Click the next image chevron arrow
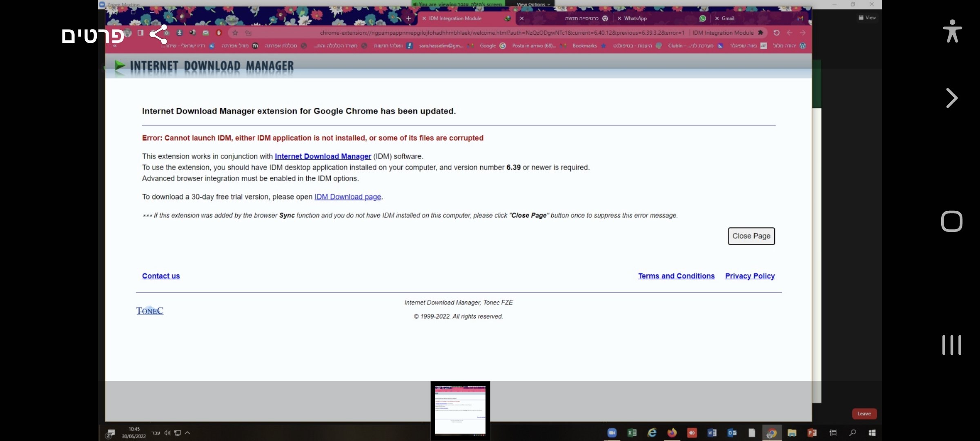980x441 pixels. (952, 98)
